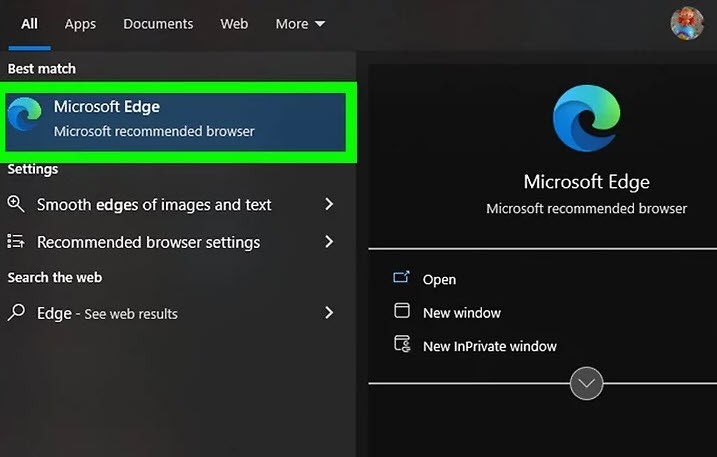Click the magnifier icon beside Smooth edges

pyautogui.click(x=16, y=204)
